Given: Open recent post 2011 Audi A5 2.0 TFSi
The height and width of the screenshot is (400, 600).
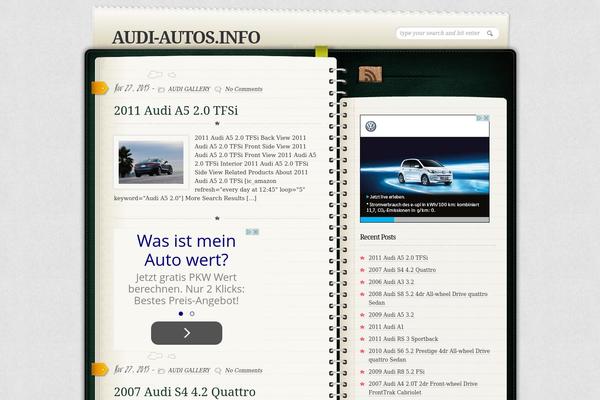Looking at the screenshot, I should 398,258.
